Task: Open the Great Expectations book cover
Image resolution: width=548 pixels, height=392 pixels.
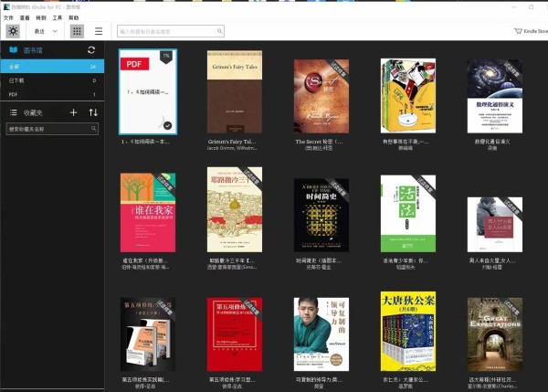Action: [x=495, y=334]
